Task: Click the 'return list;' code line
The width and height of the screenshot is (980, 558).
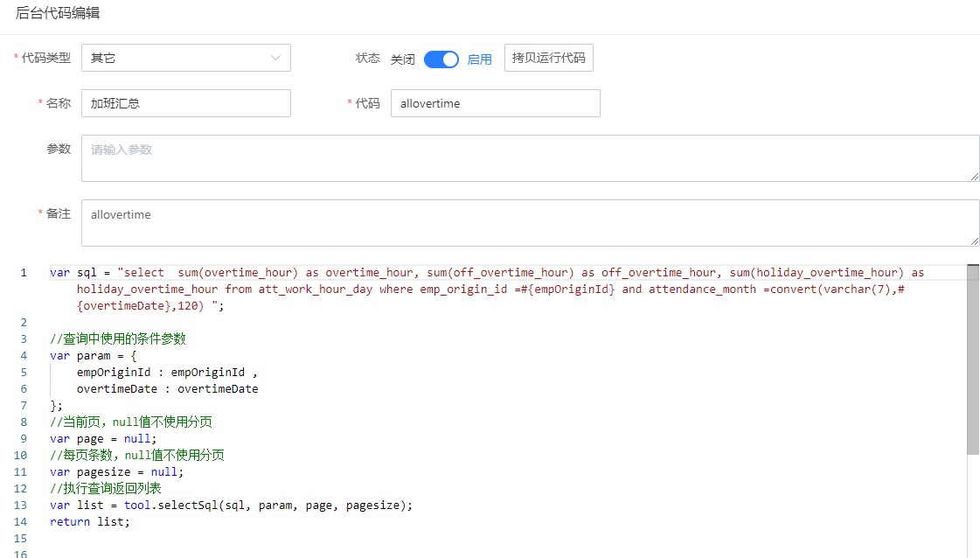Action: 89,521
